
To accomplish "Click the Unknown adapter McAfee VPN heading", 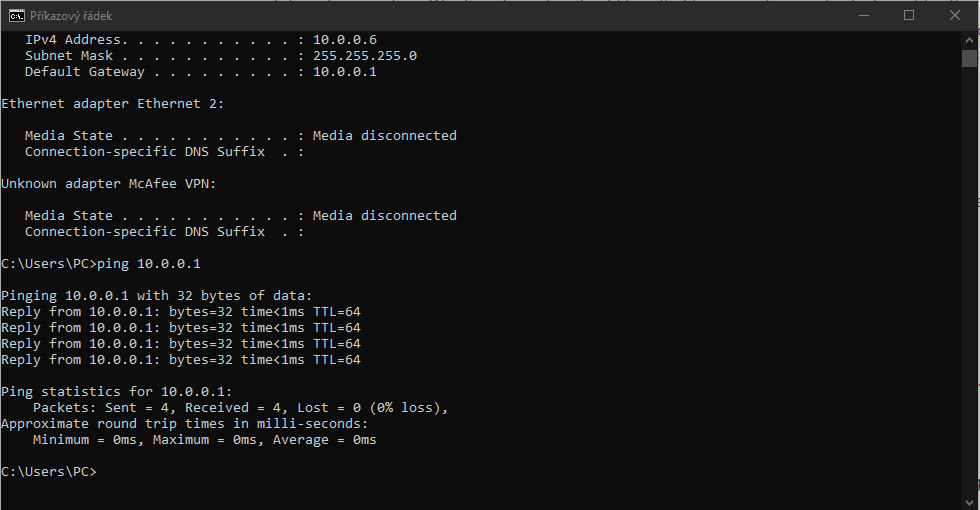I will tap(109, 184).
